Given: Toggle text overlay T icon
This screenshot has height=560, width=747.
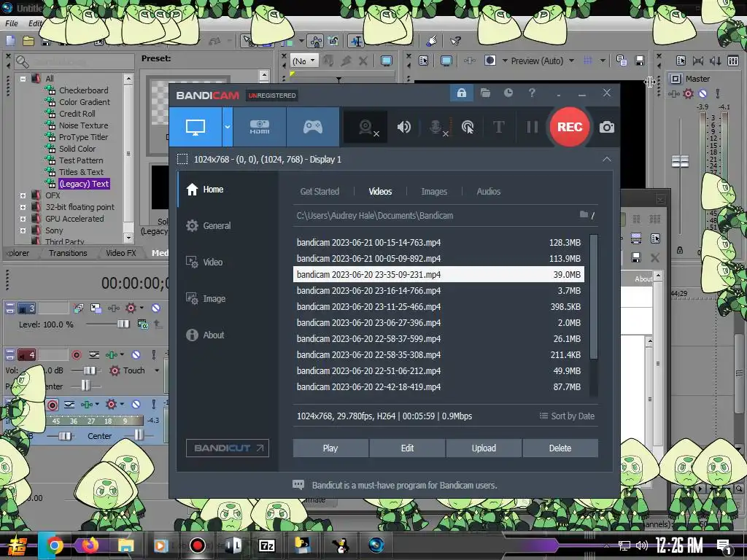Looking at the screenshot, I should pyautogui.click(x=499, y=127).
